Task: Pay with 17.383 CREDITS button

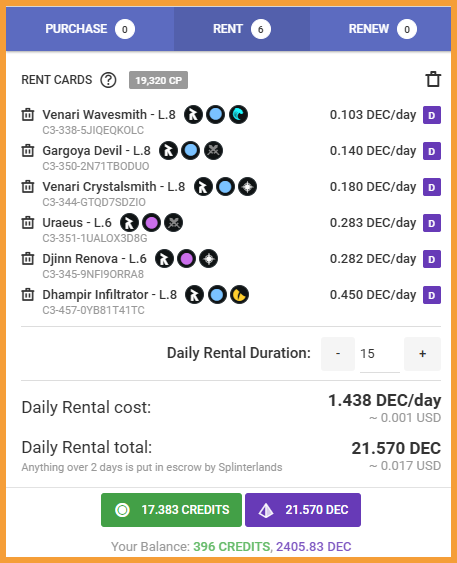Action: tap(171, 510)
